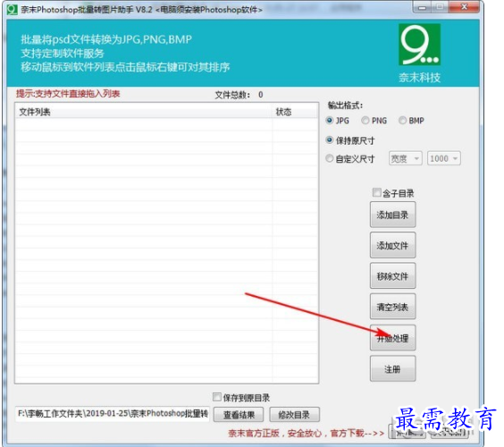Click the 输出格式 label

[x=345, y=105]
